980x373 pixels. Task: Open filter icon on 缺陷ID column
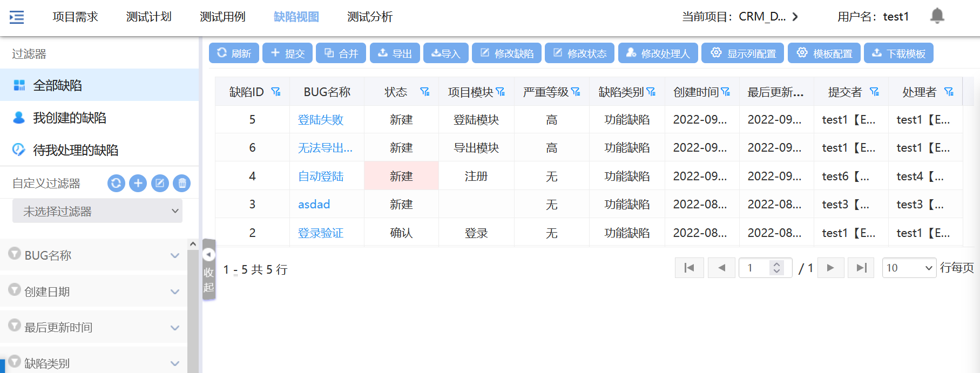(276, 92)
